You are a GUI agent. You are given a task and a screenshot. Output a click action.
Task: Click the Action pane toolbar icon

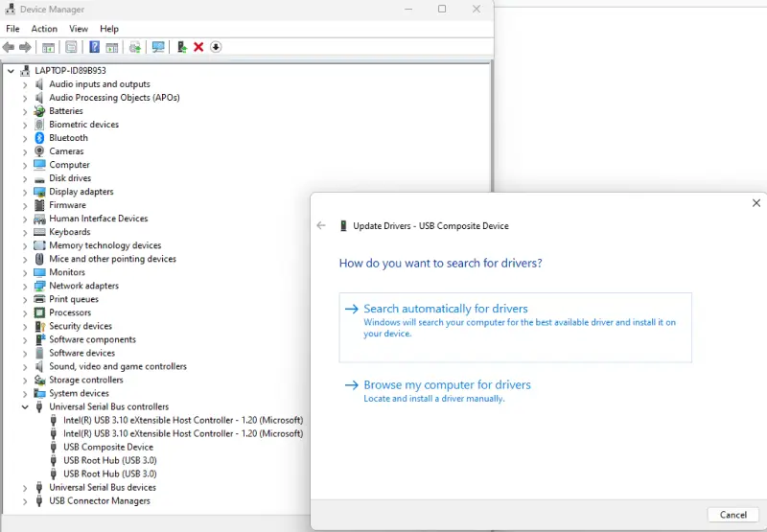[x=112, y=47]
